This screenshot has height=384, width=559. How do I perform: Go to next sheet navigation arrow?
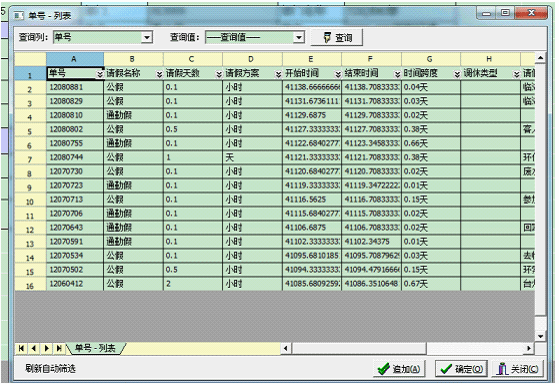46,348
